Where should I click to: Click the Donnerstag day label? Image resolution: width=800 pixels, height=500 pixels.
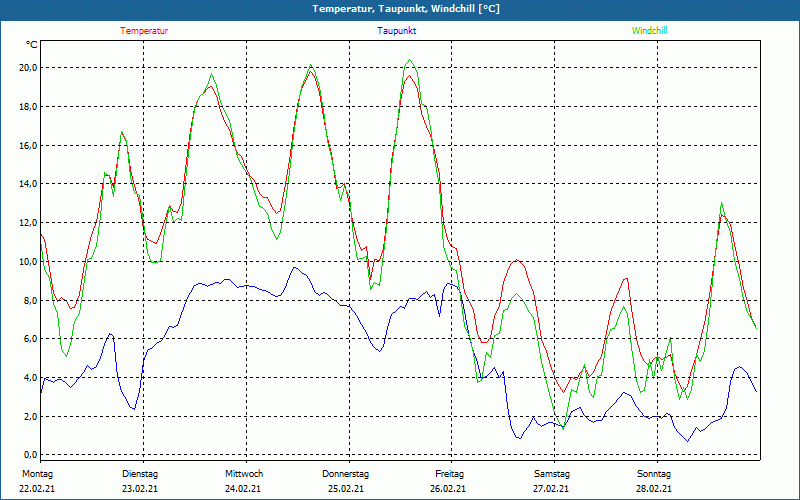click(x=345, y=474)
